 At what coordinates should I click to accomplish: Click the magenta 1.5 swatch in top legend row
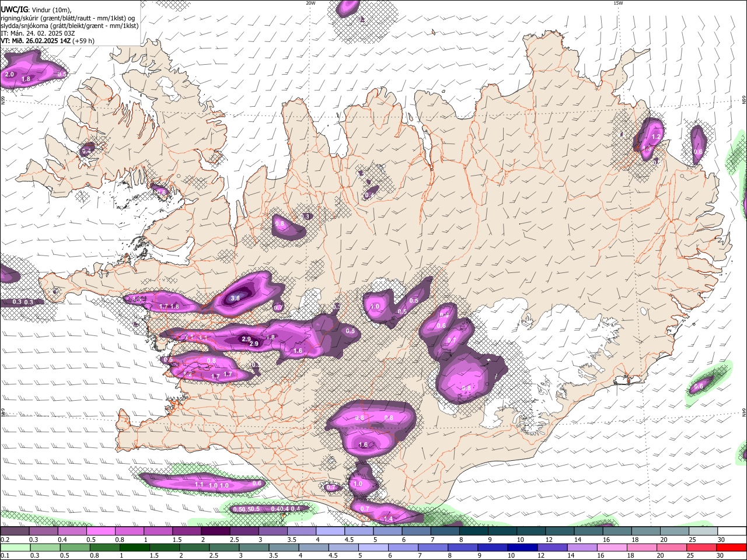pyautogui.click(x=187, y=531)
